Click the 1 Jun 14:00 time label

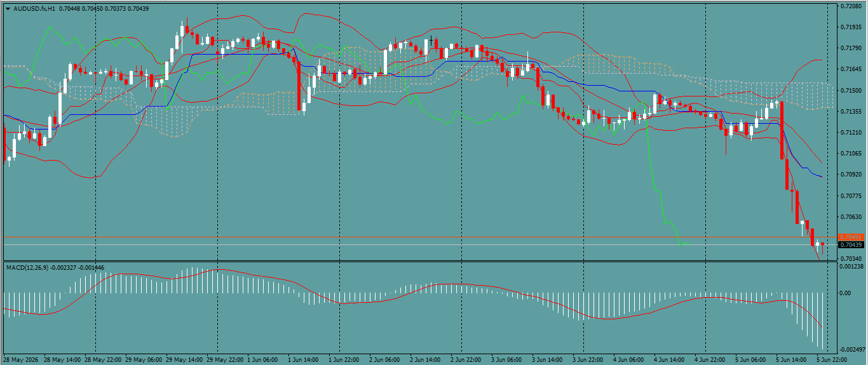(x=304, y=359)
